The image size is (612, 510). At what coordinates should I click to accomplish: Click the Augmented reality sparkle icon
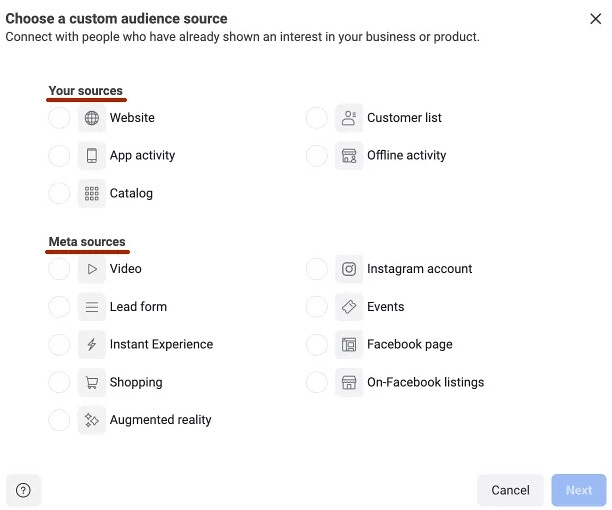[x=92, y=420]
